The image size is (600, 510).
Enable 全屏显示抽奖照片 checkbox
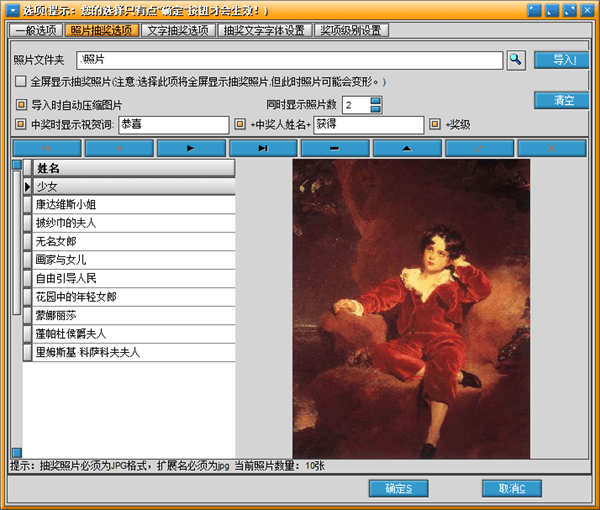click(x=21, y=82)
